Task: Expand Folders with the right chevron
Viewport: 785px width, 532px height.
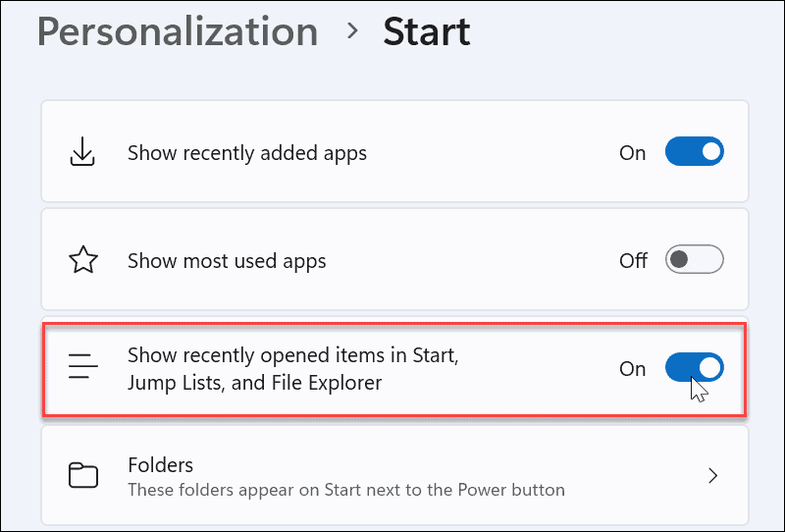Action: (713, 476)
